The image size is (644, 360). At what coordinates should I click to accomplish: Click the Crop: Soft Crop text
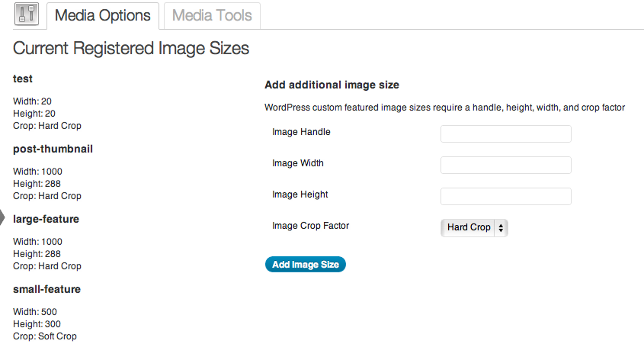(x=45, y=336)
